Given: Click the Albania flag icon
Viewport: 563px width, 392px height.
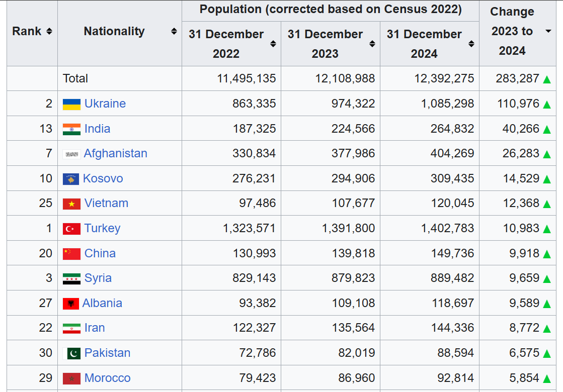Looking at the screenshot, I should pos(71,304).
